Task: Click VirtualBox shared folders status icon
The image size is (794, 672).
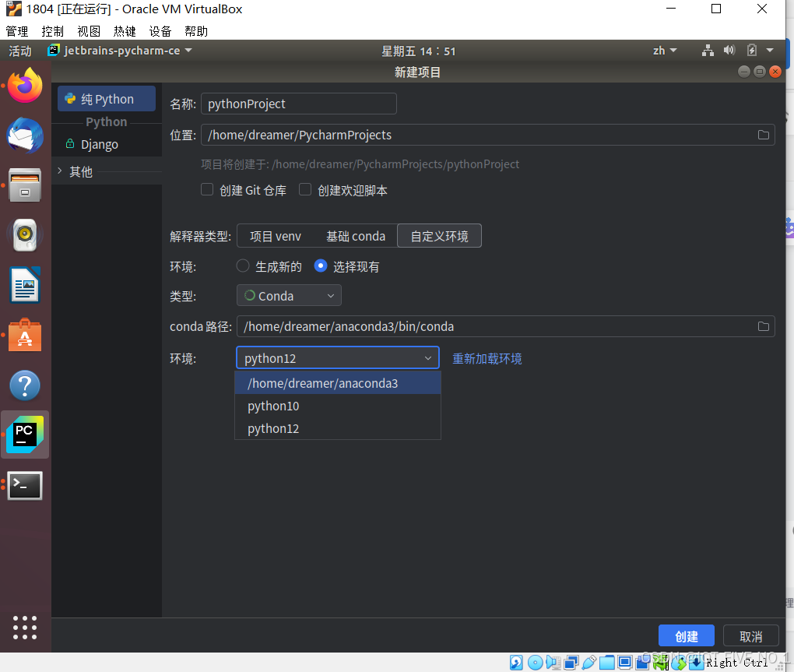Action: click(x=606, y=663)
